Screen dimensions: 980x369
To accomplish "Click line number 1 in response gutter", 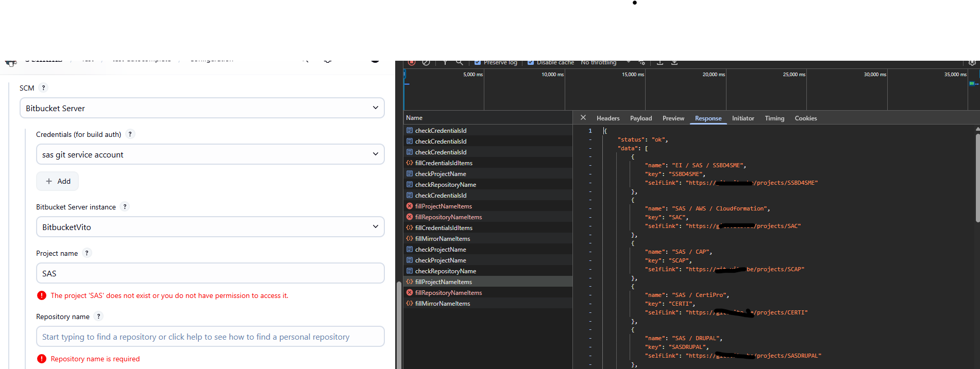I will click(590, 131).
